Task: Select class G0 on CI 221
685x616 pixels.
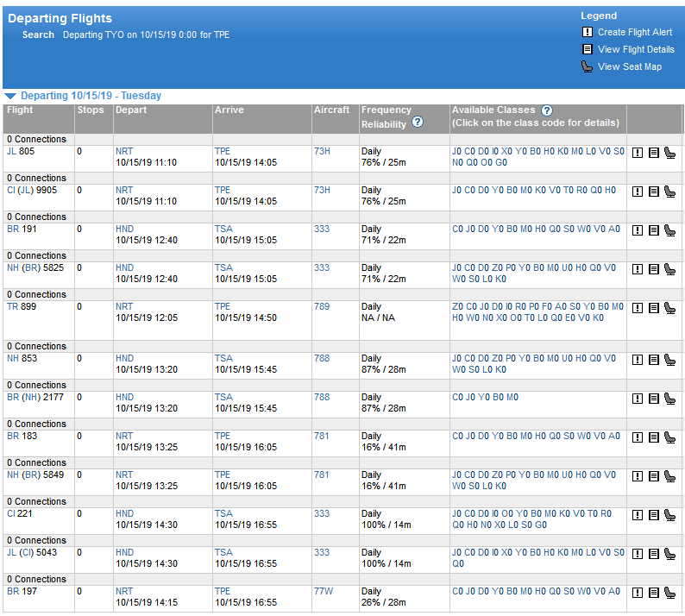Action: click(541, 525)
